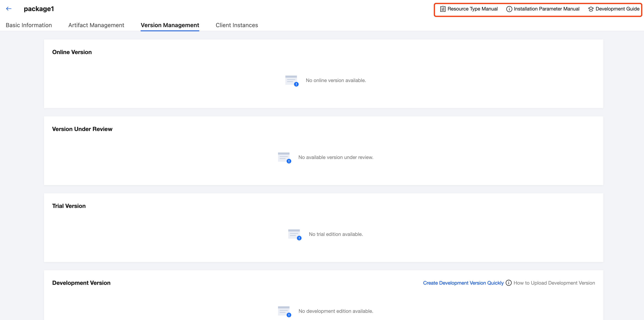Click the empty-state icon in Development Version
Viewport: 644px width, 320px height.
tap(284, 311)
